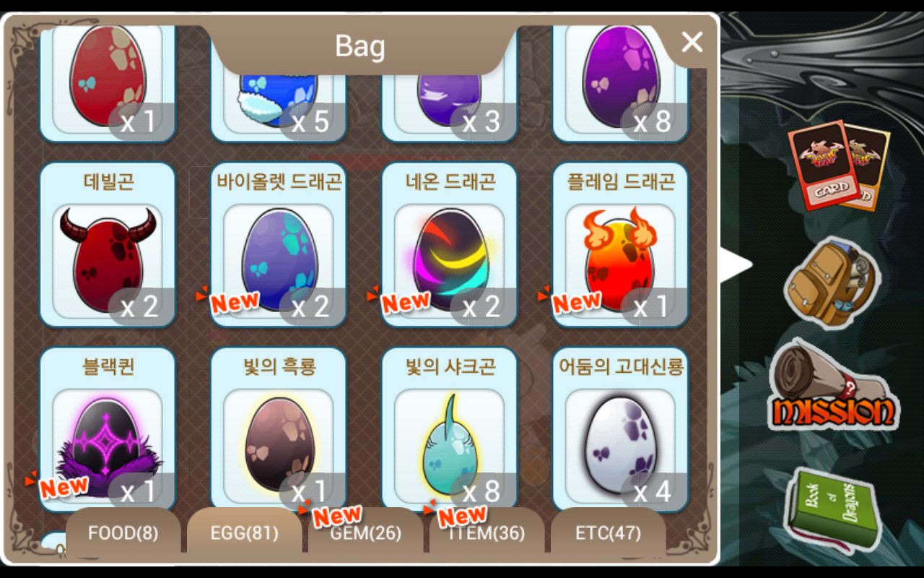Select the 데빌곤 horned egg
This screenshot has height=578, width=924.
[108, 245]
